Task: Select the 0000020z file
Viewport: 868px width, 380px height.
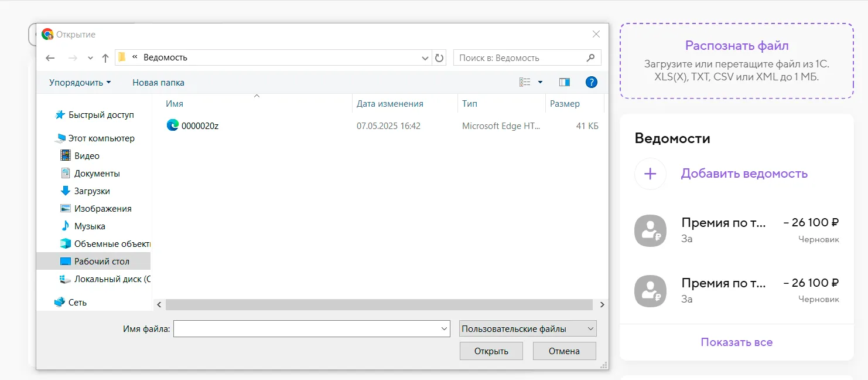Action: click(x=200, y=125)
